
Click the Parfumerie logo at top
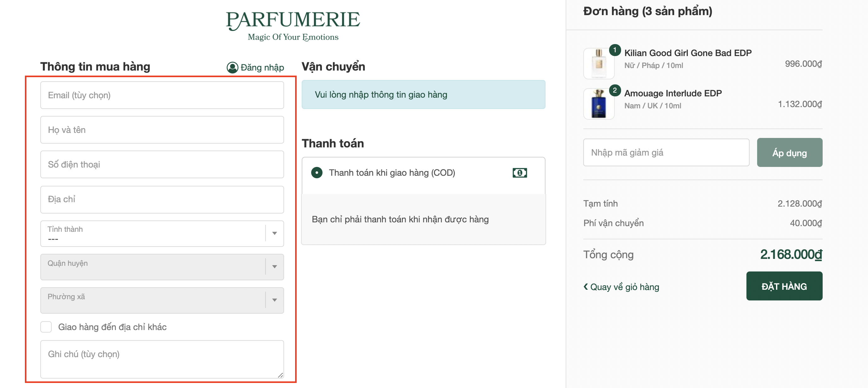293,25
